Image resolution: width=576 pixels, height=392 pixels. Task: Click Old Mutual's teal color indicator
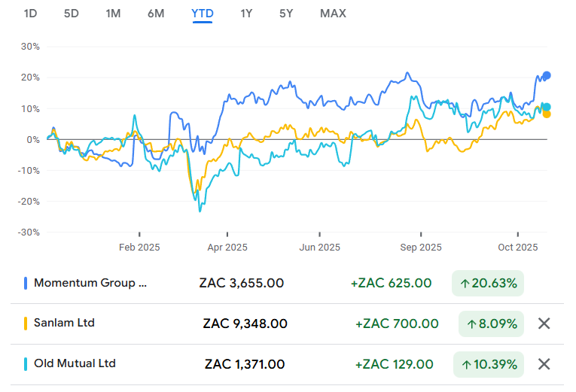[26, 364]
